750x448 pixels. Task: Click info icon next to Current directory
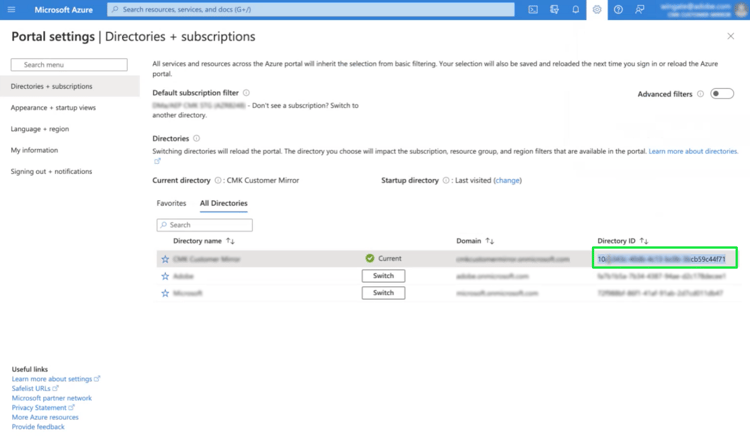[218, 180]
